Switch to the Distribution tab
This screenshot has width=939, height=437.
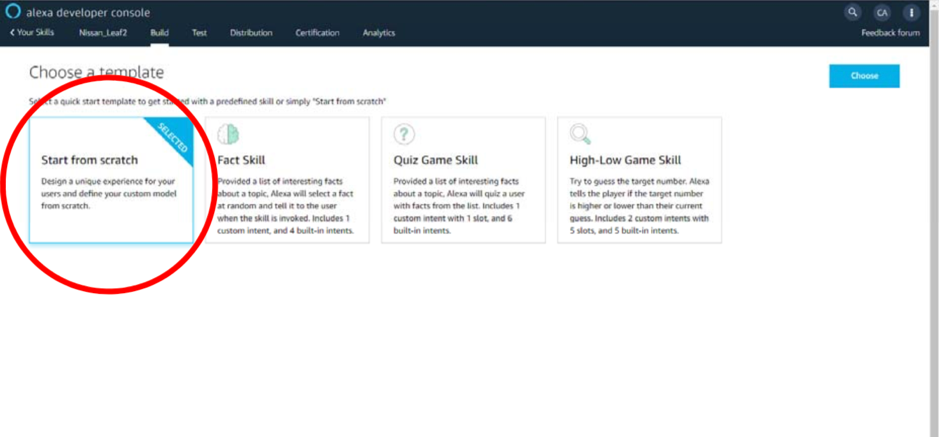pyautogui.click(x=251, y=33)
